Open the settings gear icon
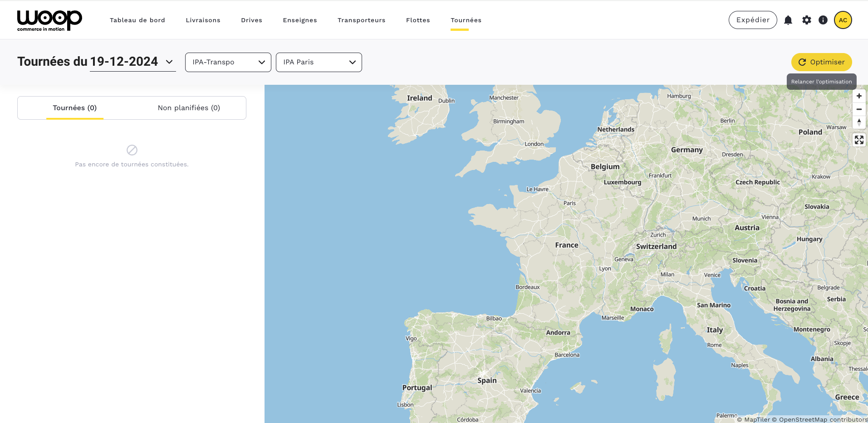The width and height of the screenshot is (868, 423). (x=806, y=20)
